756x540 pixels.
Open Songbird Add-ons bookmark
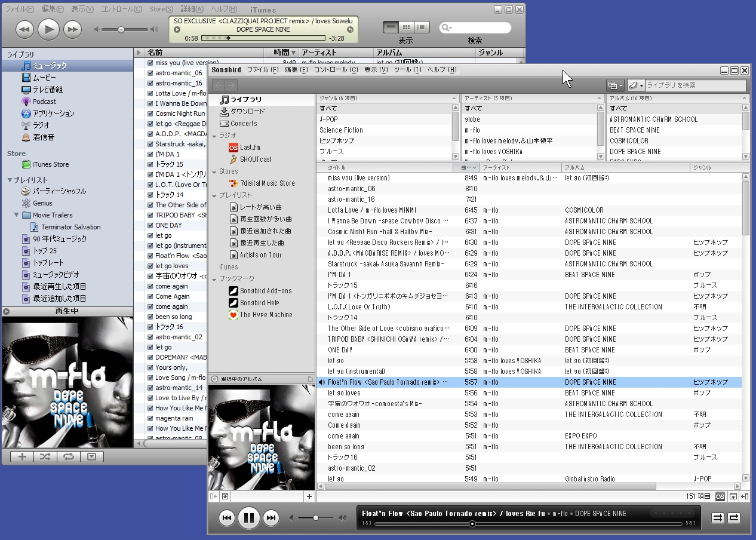tap(266, 291)
